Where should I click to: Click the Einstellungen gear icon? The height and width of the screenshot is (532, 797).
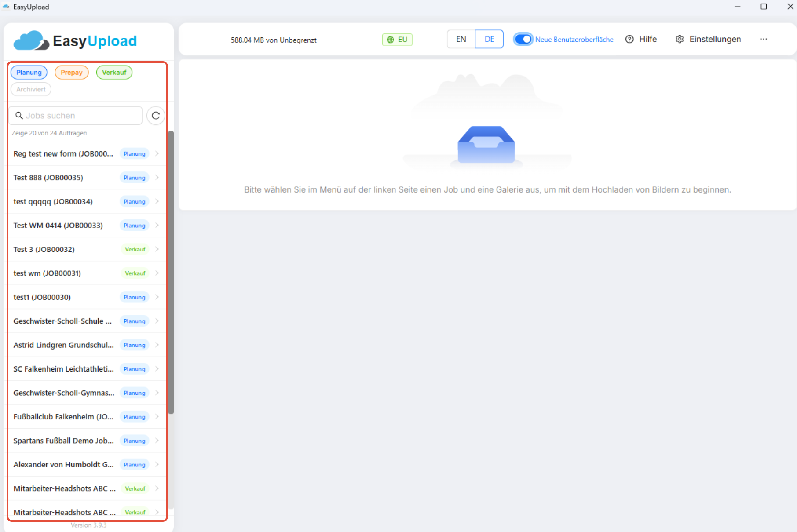(680, 39)
